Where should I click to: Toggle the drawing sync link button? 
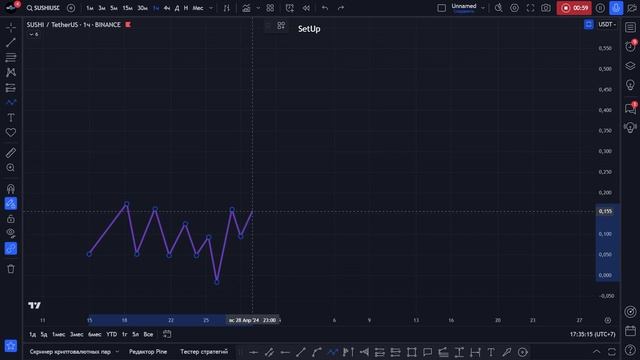click(11, 249)
